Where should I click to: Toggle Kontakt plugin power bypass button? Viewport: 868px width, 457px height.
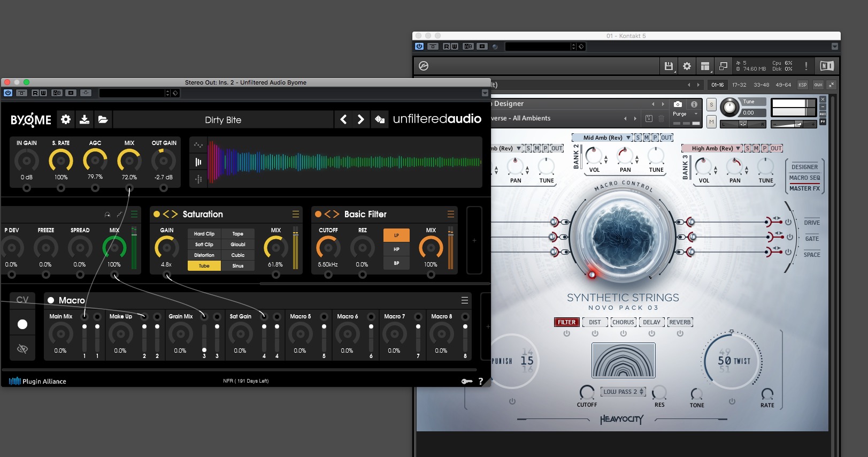point(419,47)
